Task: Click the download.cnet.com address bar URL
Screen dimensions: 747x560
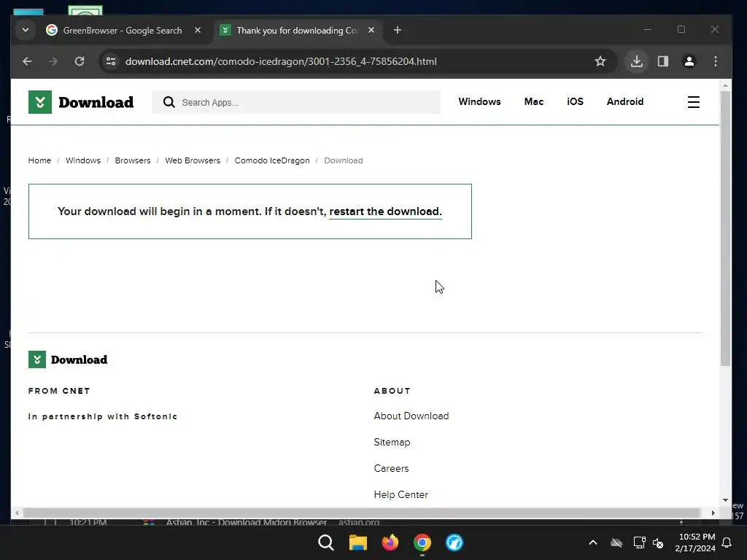Action: tap(281, 61)
